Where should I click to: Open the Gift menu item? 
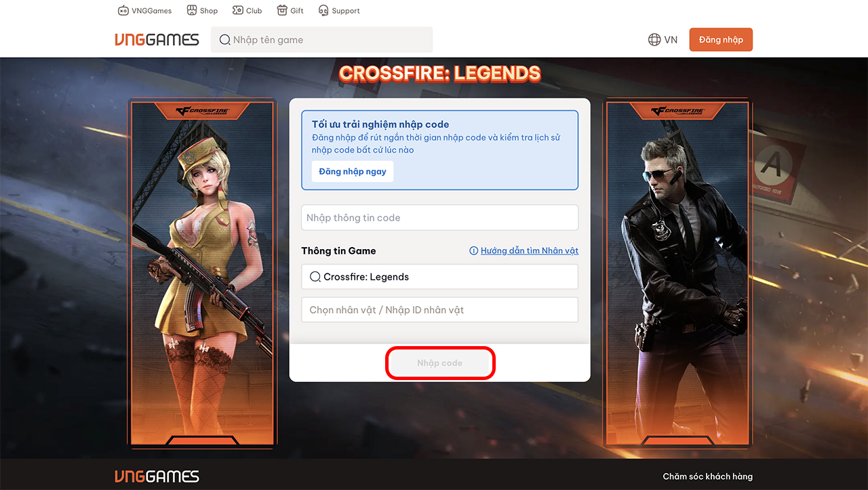click(290, 10)
